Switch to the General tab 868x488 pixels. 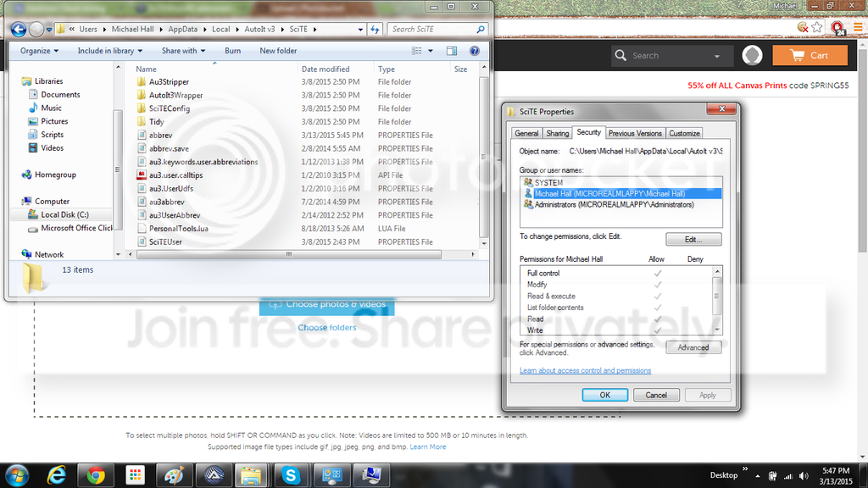[526, 133]
